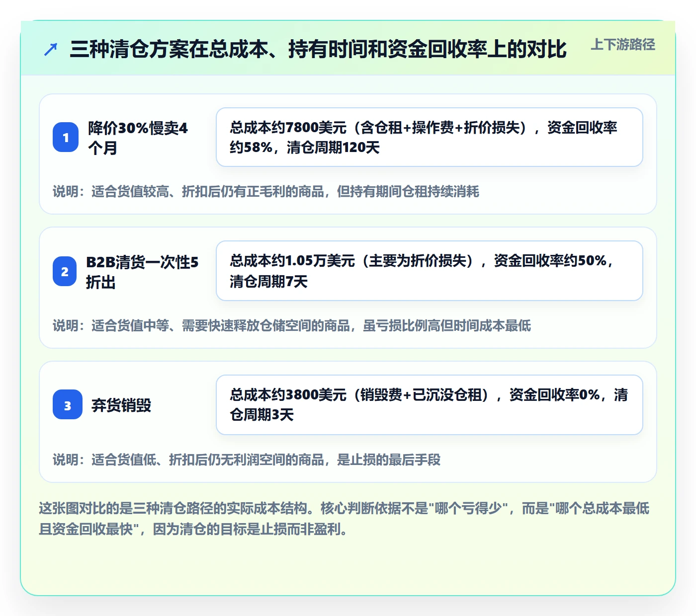Screen dimensions: 696x616
Task: Select the 降价30%慢卖4个月 option title
Action: point(138,138)
